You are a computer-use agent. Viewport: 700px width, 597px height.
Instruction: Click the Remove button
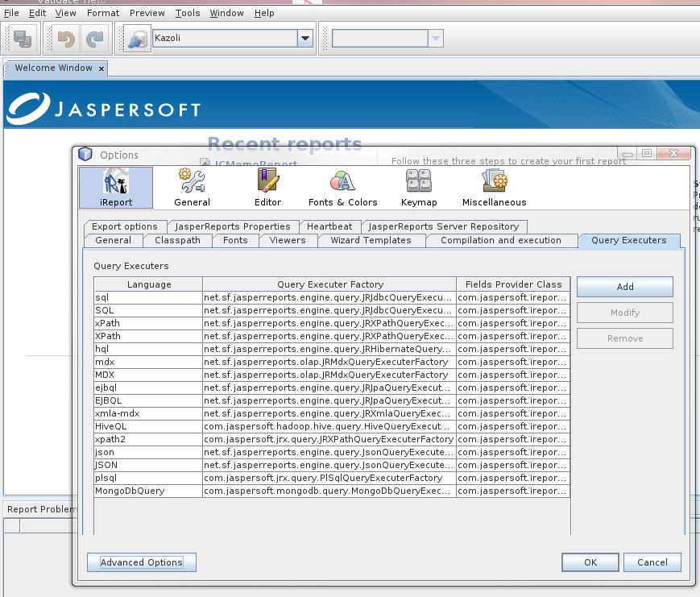[x=625, y=338]
